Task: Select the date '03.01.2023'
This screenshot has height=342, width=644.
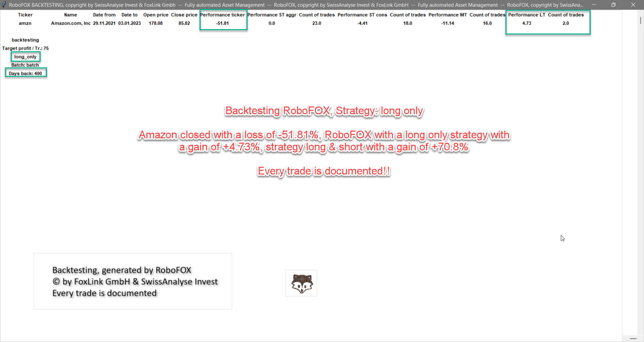Action: [129, 23]
